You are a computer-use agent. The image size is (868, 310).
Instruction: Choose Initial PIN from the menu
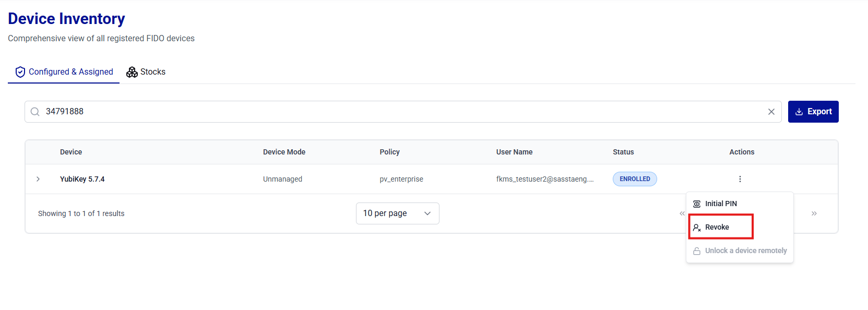point(740,204)
